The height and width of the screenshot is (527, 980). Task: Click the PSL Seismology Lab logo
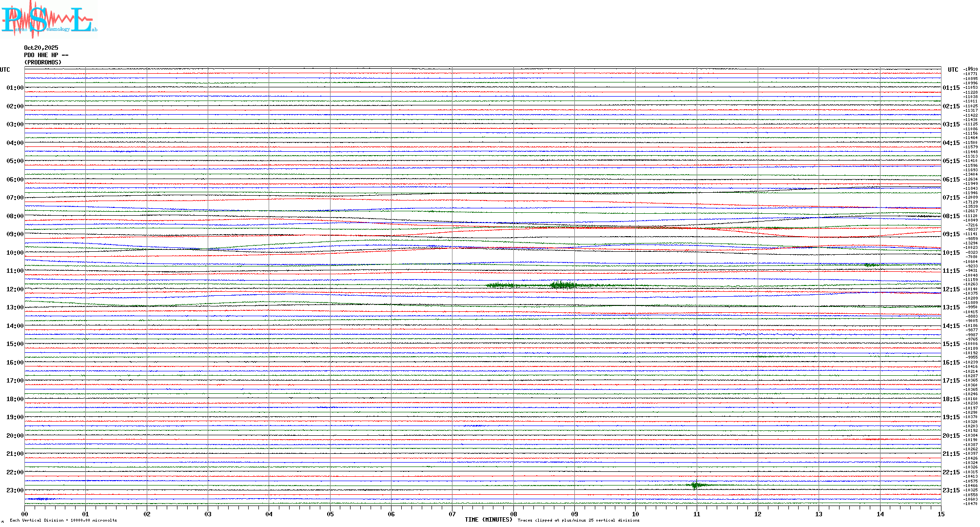point(49,20)
